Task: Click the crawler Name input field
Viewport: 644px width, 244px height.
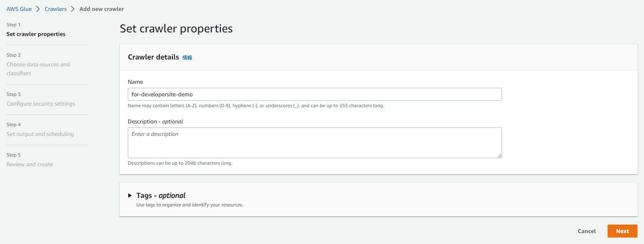Action: click(315, 94)
